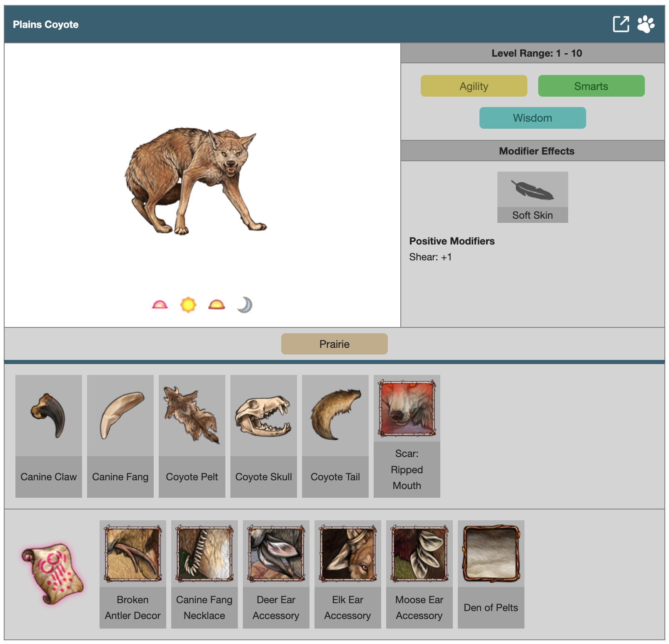This screenshot has width=669, height=644.
Task: Open the Canine Fang item
Action: click(x=120, y=436)
